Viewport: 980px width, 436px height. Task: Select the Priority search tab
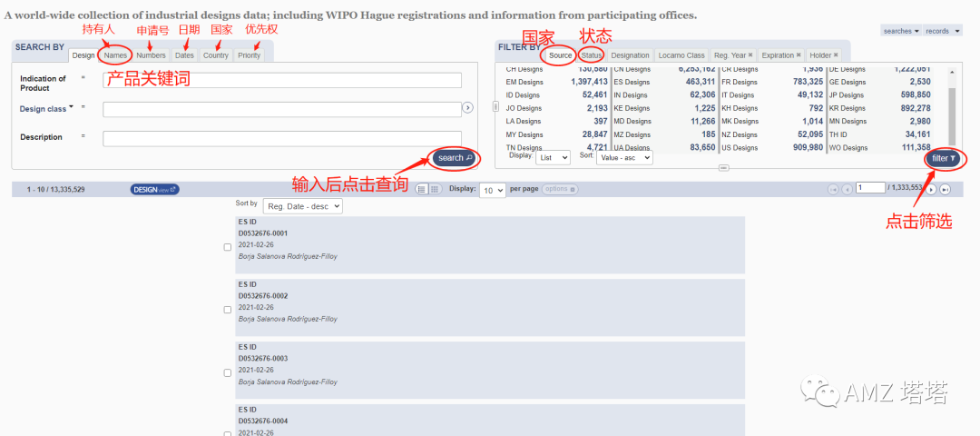249,55
